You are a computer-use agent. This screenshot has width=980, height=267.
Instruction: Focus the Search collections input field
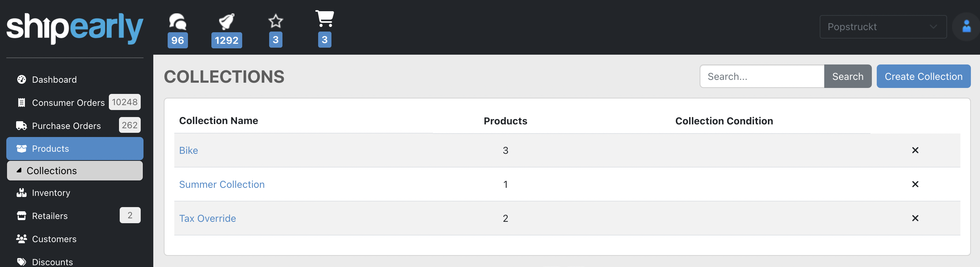pos(762,76)
